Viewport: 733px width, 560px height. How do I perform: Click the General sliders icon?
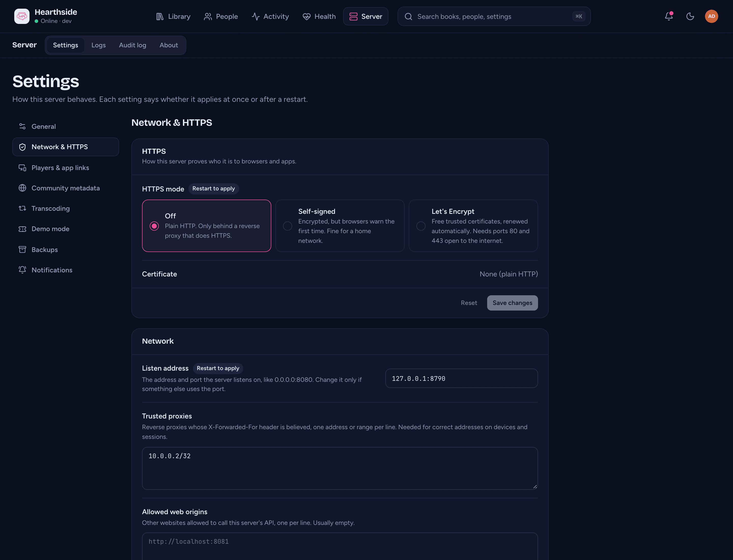pos(22,126)
